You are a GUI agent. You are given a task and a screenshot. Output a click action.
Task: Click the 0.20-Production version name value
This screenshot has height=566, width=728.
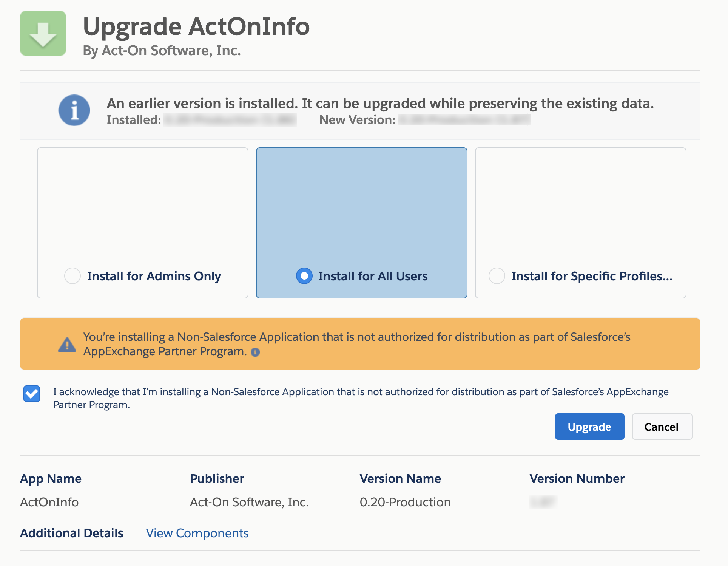tap(405, 502)
